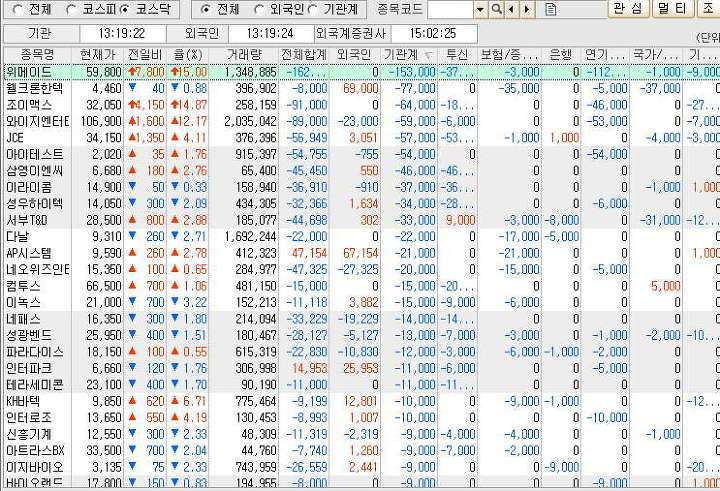Select the 이라이콤 stock name

[x=29, y=187]
